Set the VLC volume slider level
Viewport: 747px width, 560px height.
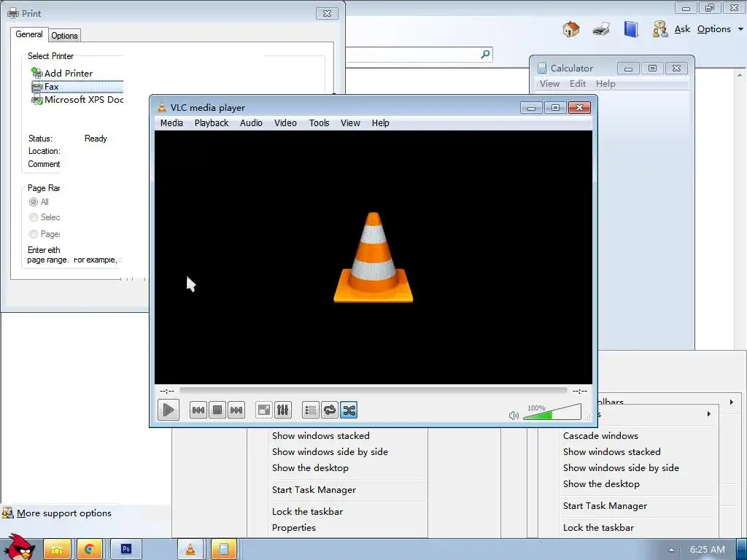pyautogui.click(x=552, y=413)
